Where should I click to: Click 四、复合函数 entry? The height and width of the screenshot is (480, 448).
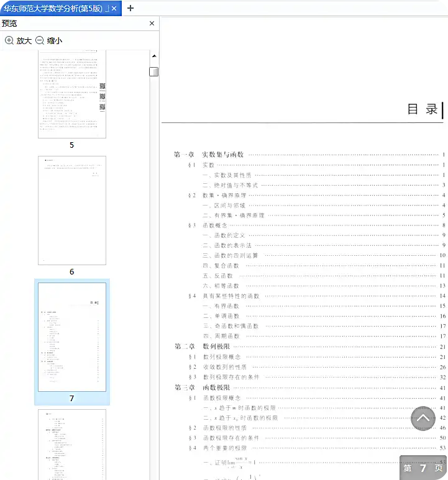324,266
